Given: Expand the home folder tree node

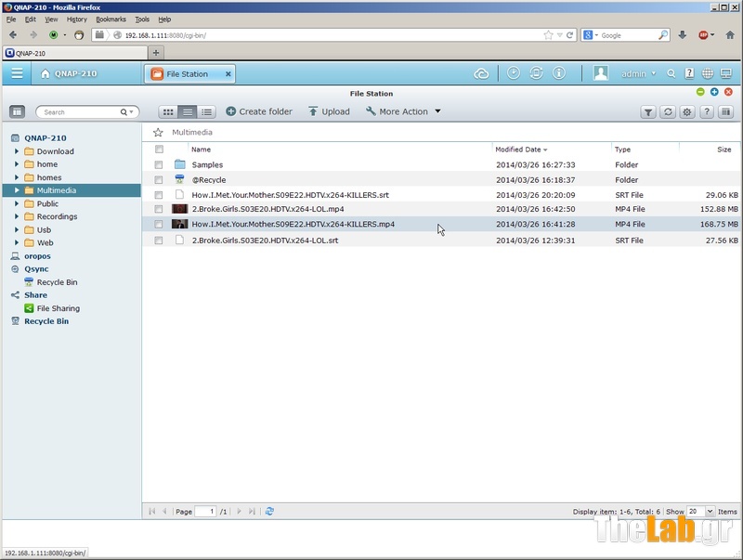Looking at the screenshot, I should coord(17,164).
